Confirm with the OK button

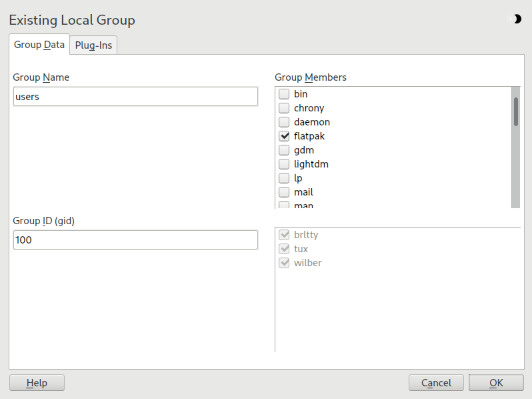pyautogui.click(x=496, y=382)
